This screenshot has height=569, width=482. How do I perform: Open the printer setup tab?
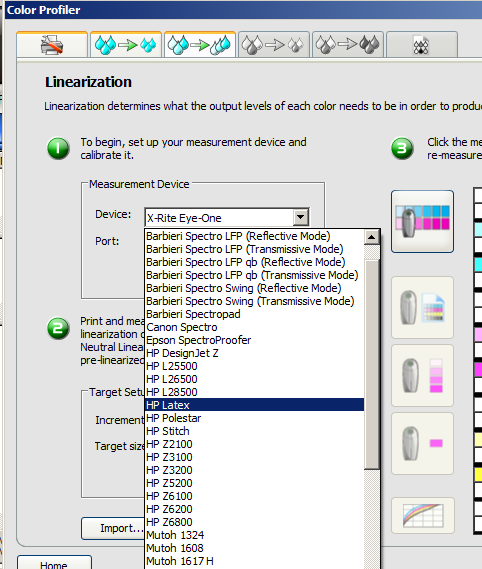(52, 45)
